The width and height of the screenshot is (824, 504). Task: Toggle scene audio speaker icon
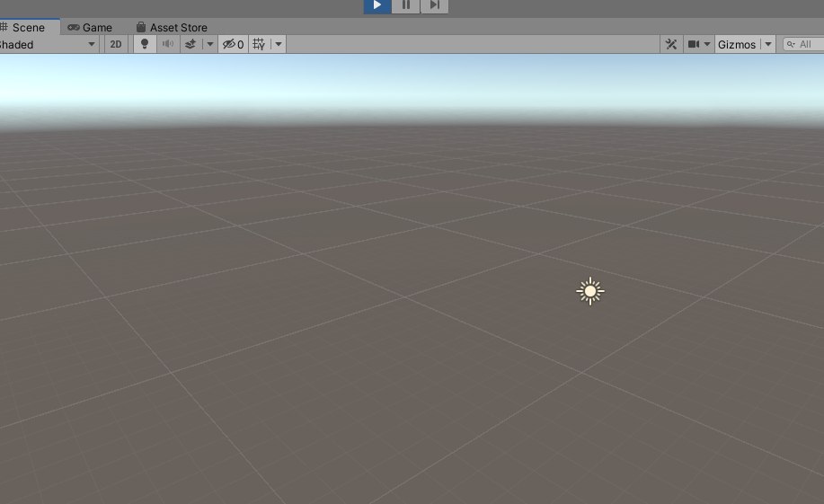pyautogui.click(x=168, y=45)
